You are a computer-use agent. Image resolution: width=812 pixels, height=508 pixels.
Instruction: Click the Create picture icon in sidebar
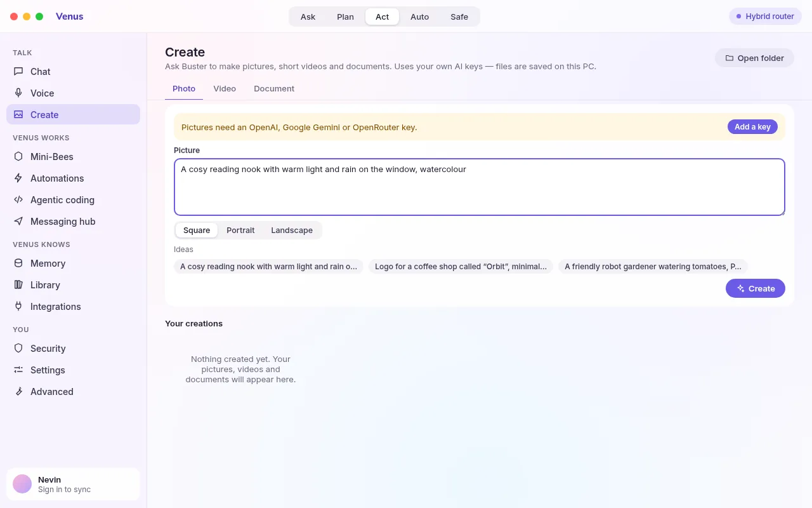click(x=18, y=115)
